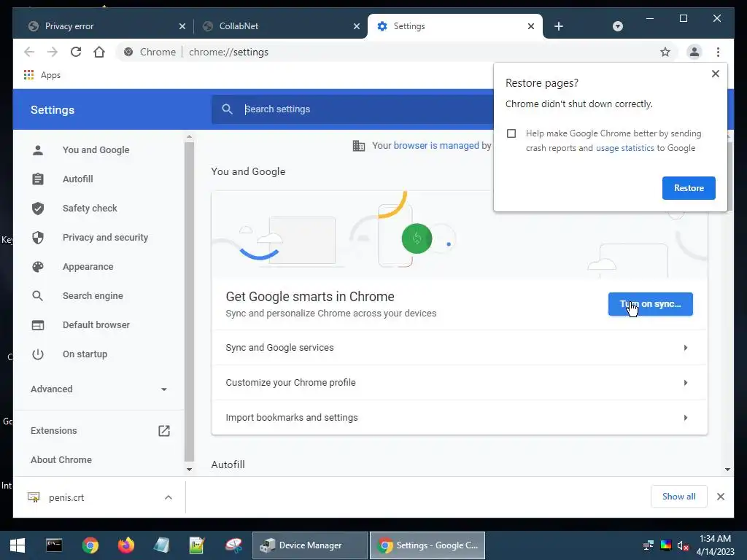Close the Privacy error tab
This screenshot has width=747, height=560.
[x=182, y=26]
